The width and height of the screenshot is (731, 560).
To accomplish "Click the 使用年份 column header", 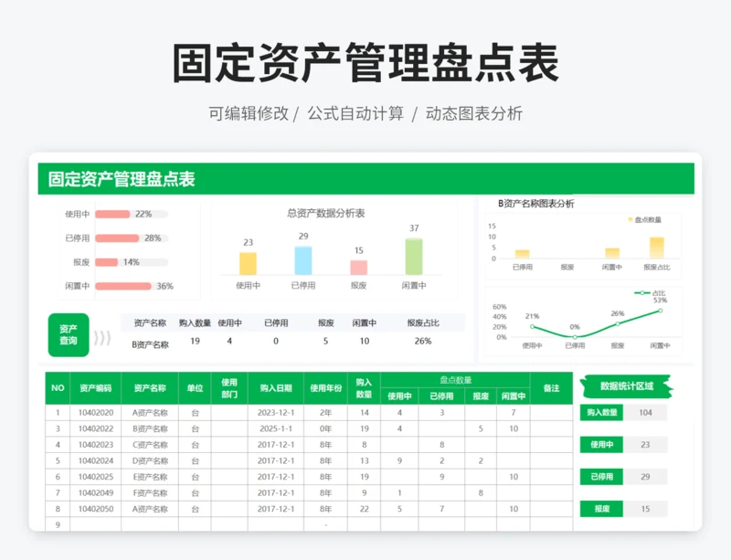I will click(326, 388).
